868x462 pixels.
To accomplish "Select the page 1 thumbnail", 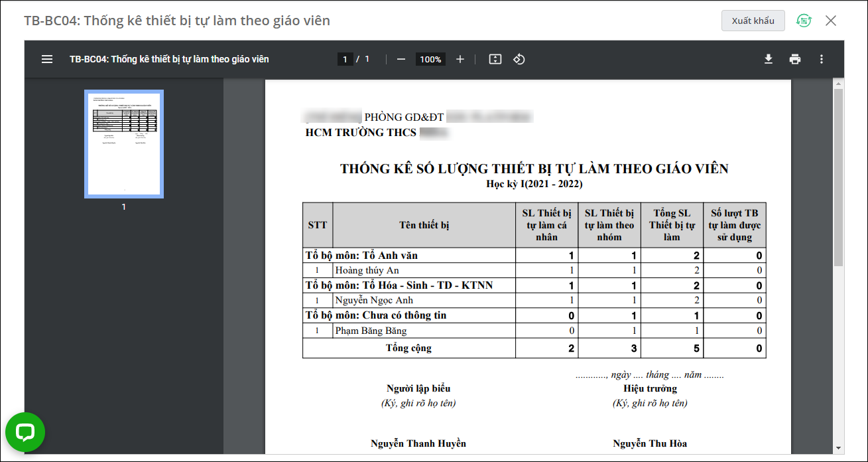I will tap(124, 144).
